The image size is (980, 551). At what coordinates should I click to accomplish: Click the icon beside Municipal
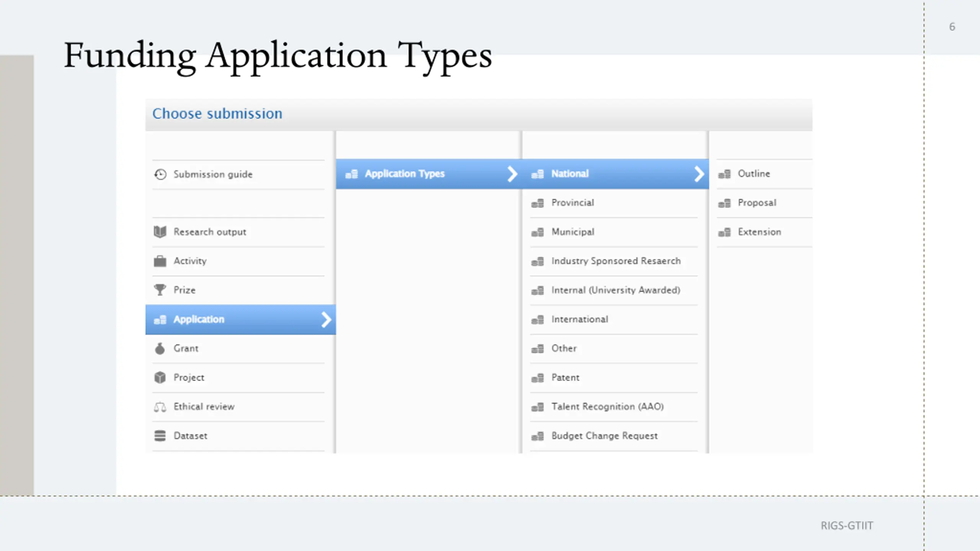coord(537,232)
